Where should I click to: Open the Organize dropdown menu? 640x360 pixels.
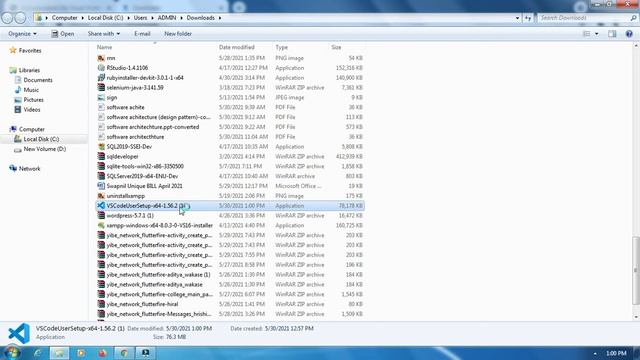22,34
